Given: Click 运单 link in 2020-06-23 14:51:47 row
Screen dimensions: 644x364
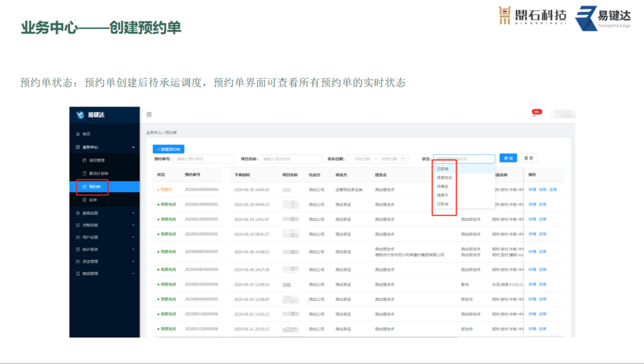Looking at the screenshot, I should (x=543, y=219).
